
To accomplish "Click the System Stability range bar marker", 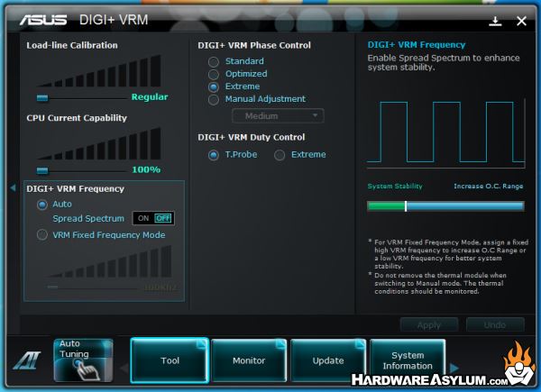I will tap(406, 206).
